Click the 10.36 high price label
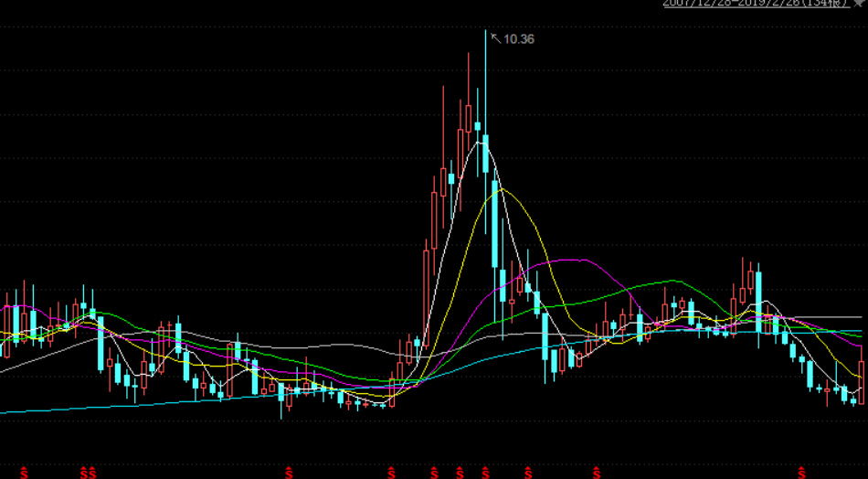Viewport: 868px width, 479px height. pos(519,38)
